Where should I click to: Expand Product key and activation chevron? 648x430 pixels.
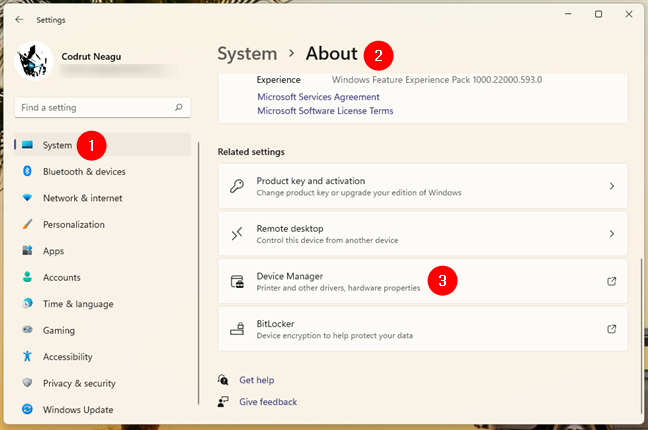pyautogui.click(x=612, y=186)
